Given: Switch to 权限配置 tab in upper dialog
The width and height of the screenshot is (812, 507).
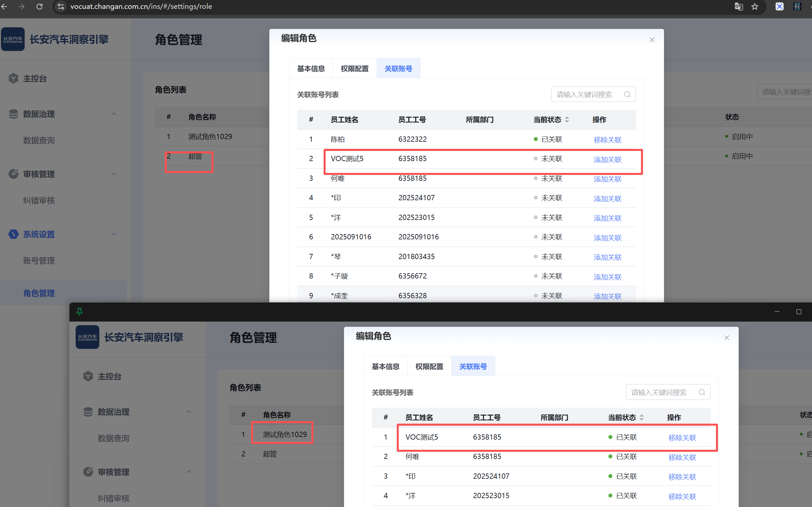Looking at the screenshot, I should pos(355,69).
